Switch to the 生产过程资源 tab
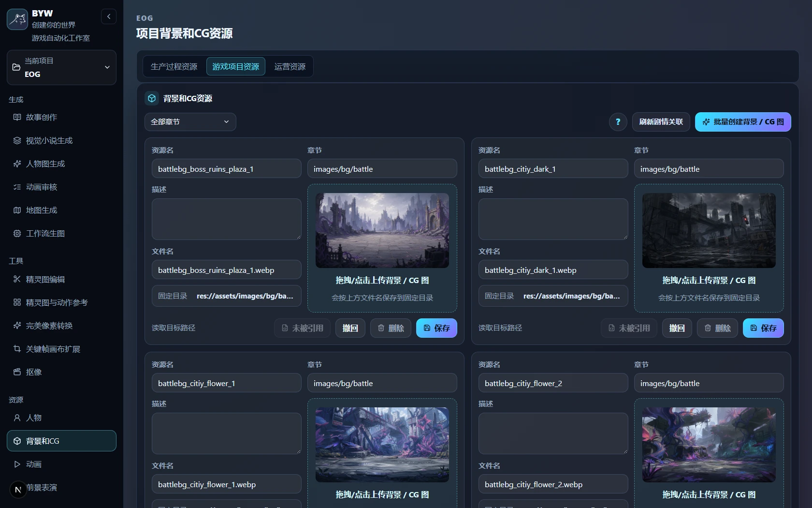The height and width of the screenshot is (508, 812). [x=174, y=66]
